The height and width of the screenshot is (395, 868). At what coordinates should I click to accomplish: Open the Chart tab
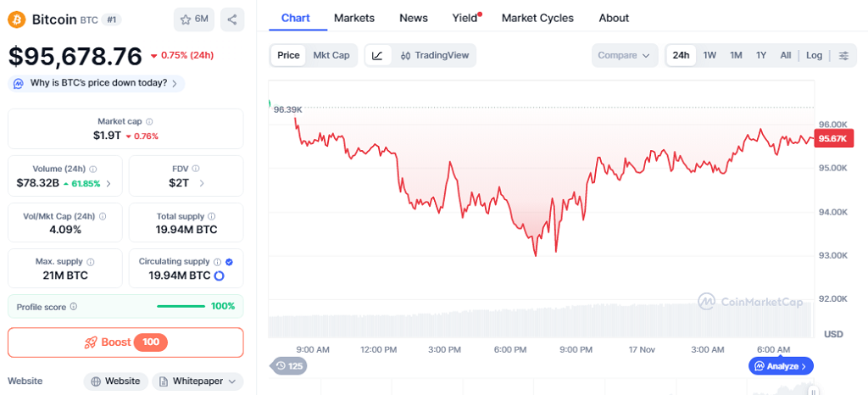click(296, 19)
